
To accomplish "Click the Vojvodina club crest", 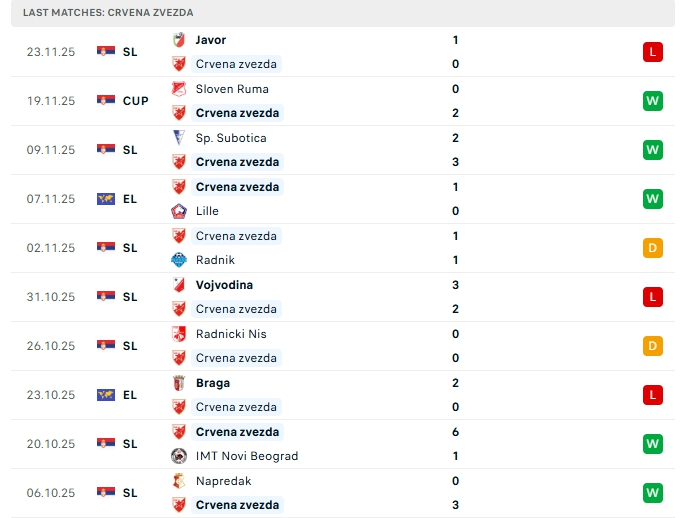I will point(179,285).
